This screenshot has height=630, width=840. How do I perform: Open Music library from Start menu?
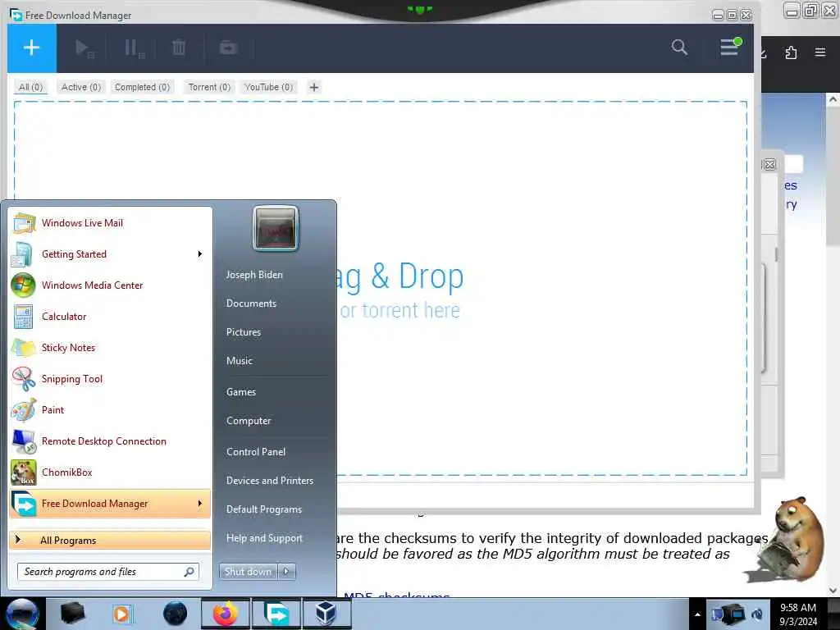[x=240, y=361]
